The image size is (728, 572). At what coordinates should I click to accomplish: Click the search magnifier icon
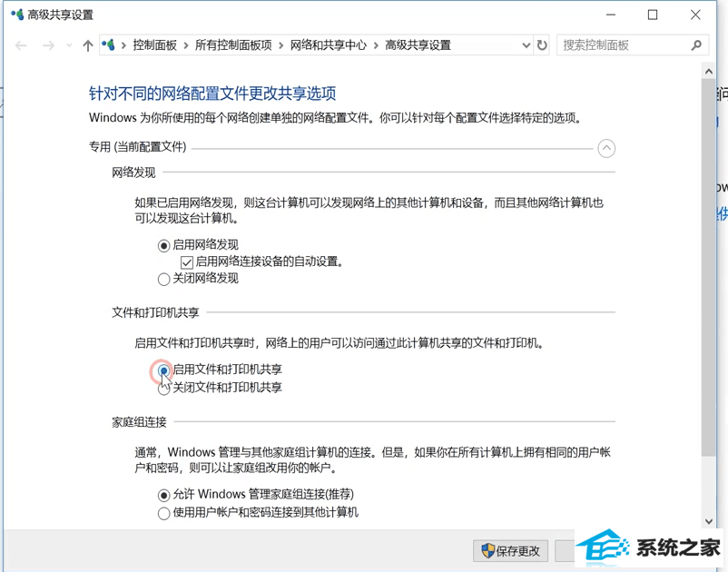tap(695, 45)
